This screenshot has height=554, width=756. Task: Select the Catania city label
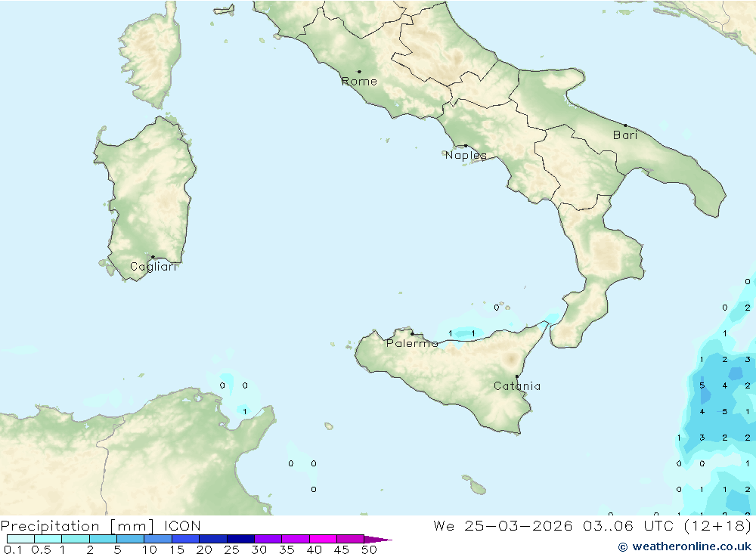pos(517,386)
